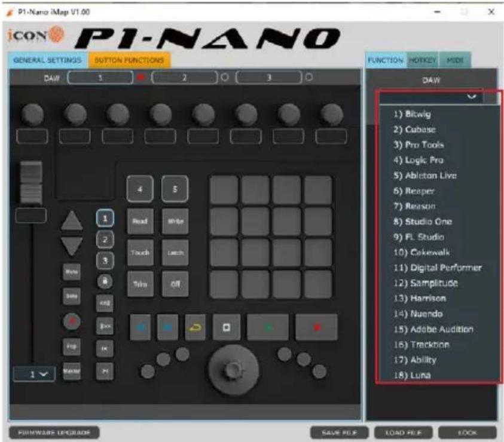Choose Reason from the DAW list

click(415, 206)
